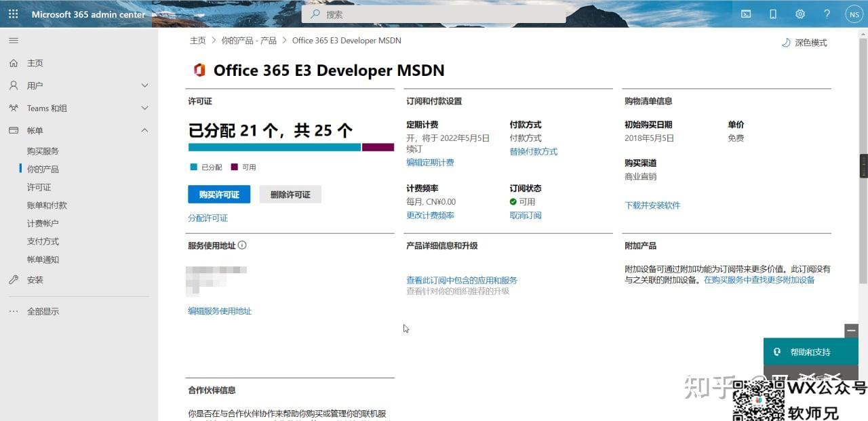Screen dimensions: 868x421
Task: Click the 帮助和支持 button
Action: tap(811, 352)
